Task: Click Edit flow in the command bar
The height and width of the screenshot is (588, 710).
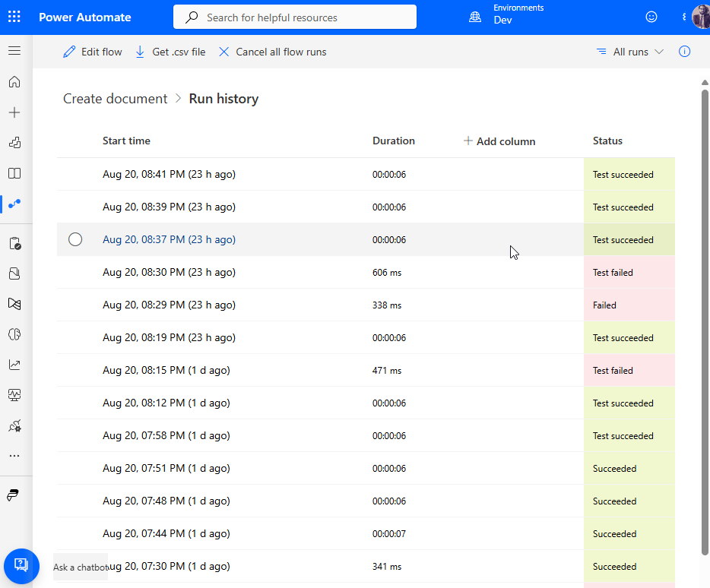Action: [x=93, y=52]
